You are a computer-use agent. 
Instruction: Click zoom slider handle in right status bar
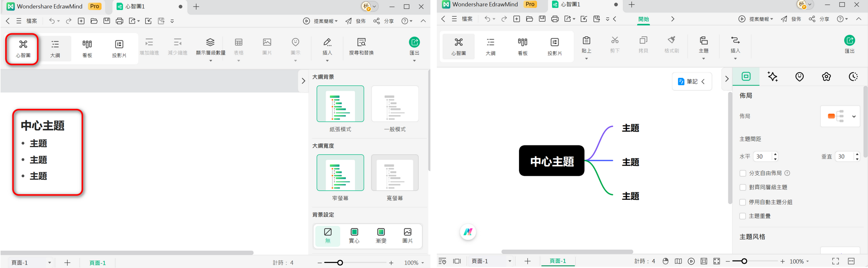tap(744, 261)
